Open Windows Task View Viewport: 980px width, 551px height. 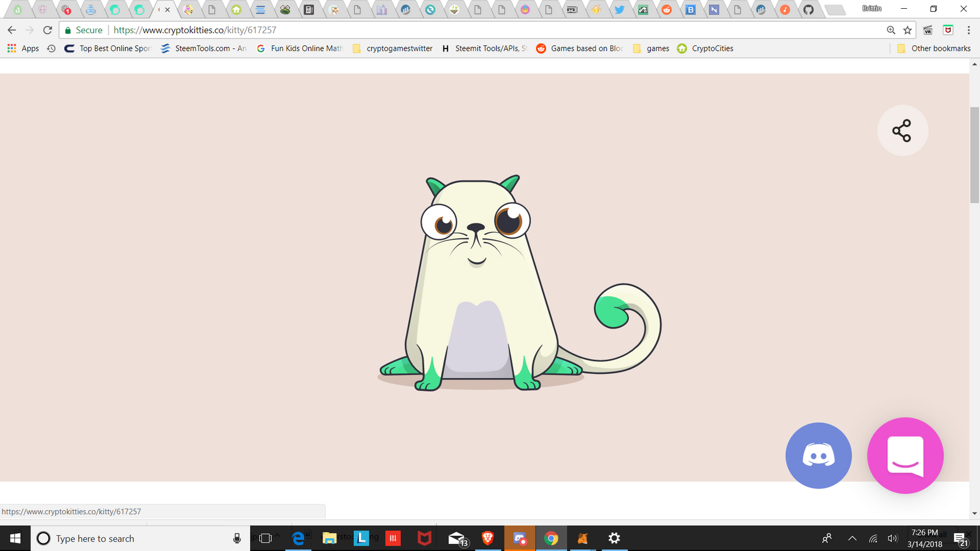coord(265,538)
